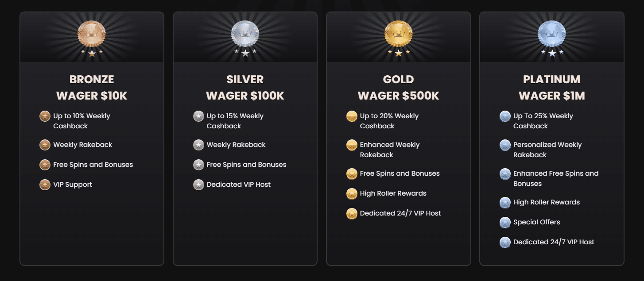The width and height of the screenshot is (644, 281).
Task: Click Personalized Weekly Rakeback in Platinum tier
Action: 547,149
